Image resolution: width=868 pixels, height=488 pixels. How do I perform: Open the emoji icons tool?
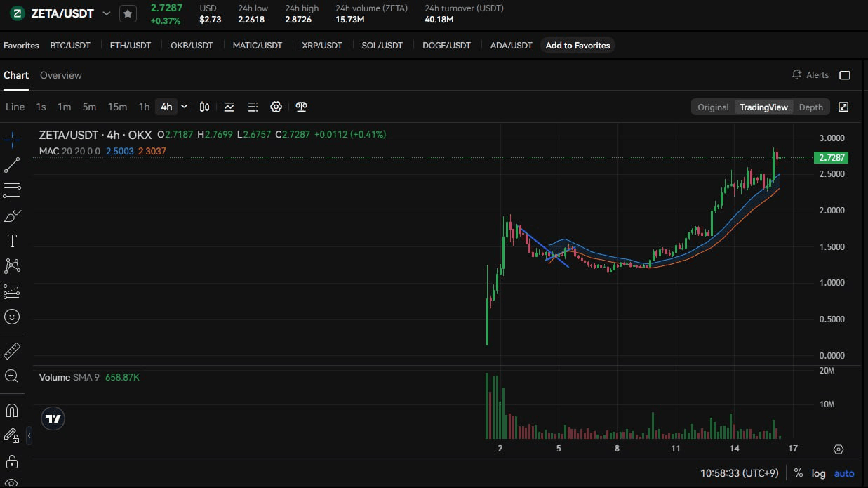[12, 317]
